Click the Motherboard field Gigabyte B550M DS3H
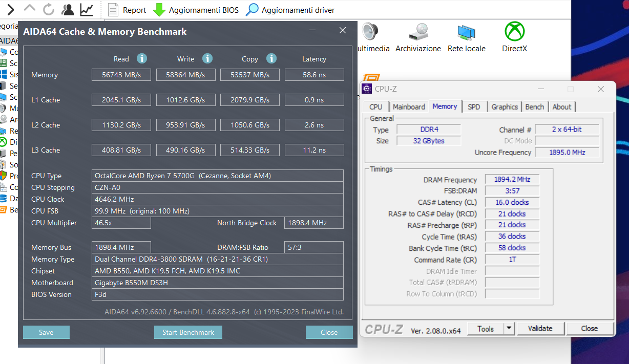 (x=218, y=283)
